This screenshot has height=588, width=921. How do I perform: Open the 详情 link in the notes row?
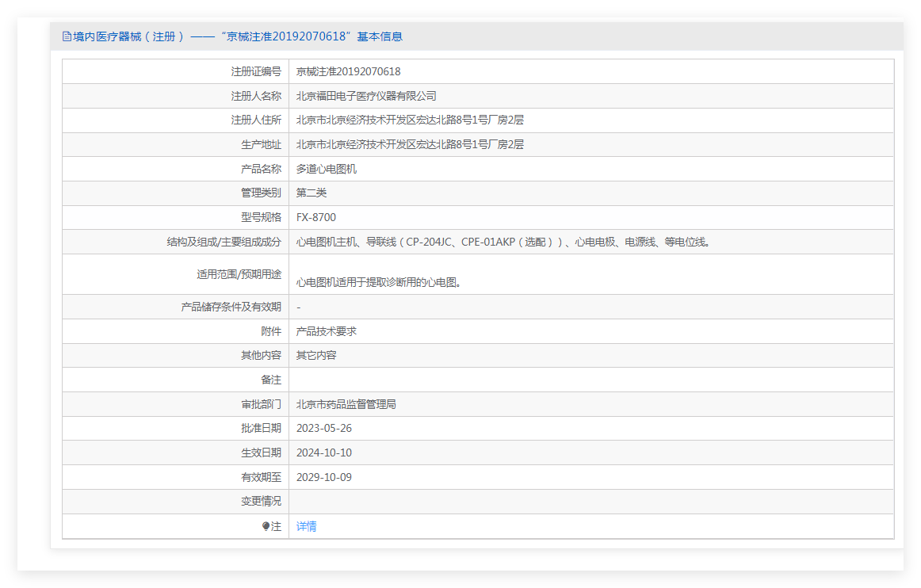click(x=306, y=526)
